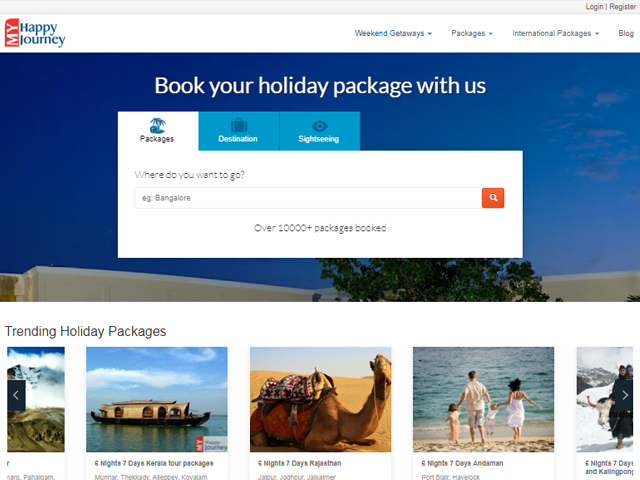Focus the 'eg: Bangalore' destination search field
The width and height of the screenshot is (640, 480).
308,198
